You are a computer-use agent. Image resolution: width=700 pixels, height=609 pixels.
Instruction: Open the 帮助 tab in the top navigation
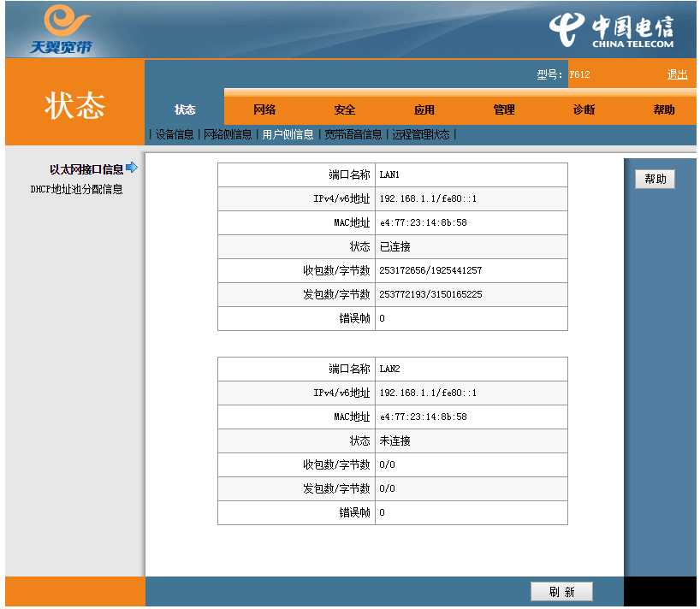pos(664,109)
